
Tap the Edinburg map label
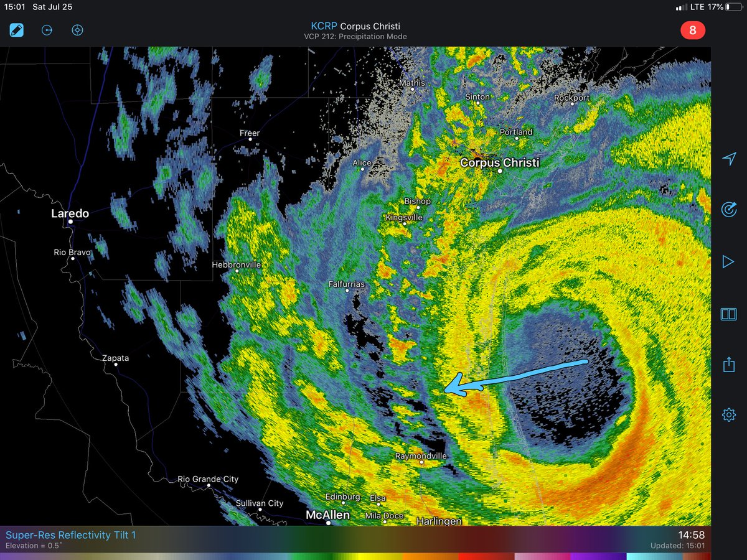click(x=343, y=497)
